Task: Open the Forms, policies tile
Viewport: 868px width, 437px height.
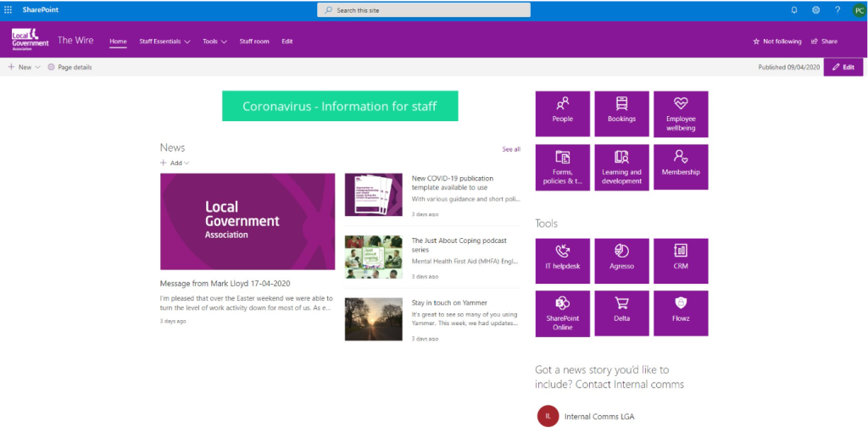Action: 563,167
